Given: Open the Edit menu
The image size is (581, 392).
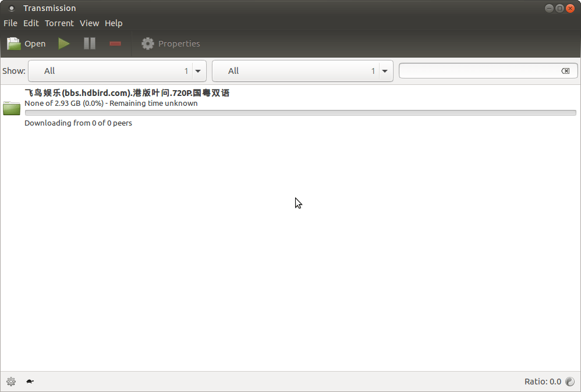Looking at the screenshot, I should [x=31, y=23].
